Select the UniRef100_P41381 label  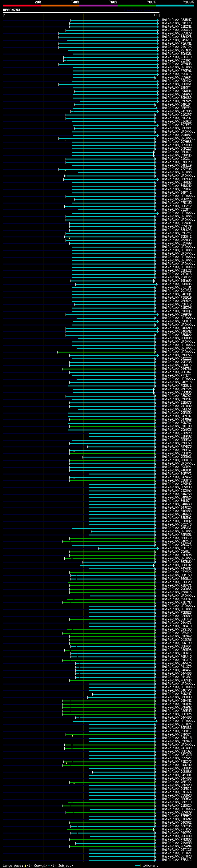[x=176, y=775]
